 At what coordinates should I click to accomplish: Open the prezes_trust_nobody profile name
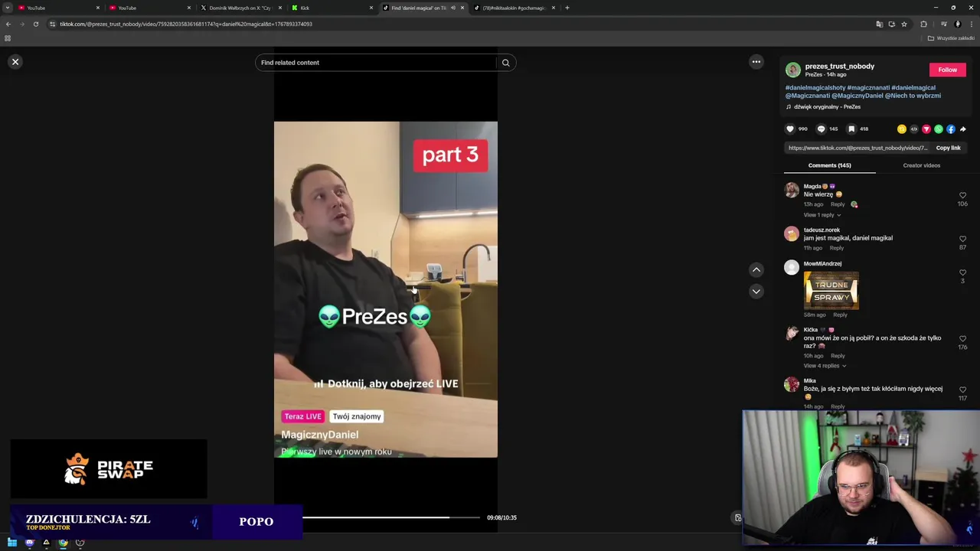839,66
